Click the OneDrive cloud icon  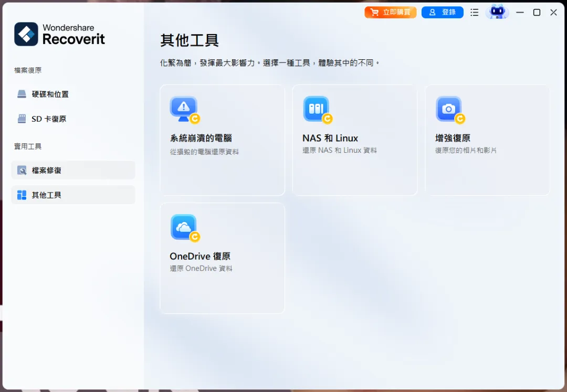pyautogui.click(x=184, y=228)
